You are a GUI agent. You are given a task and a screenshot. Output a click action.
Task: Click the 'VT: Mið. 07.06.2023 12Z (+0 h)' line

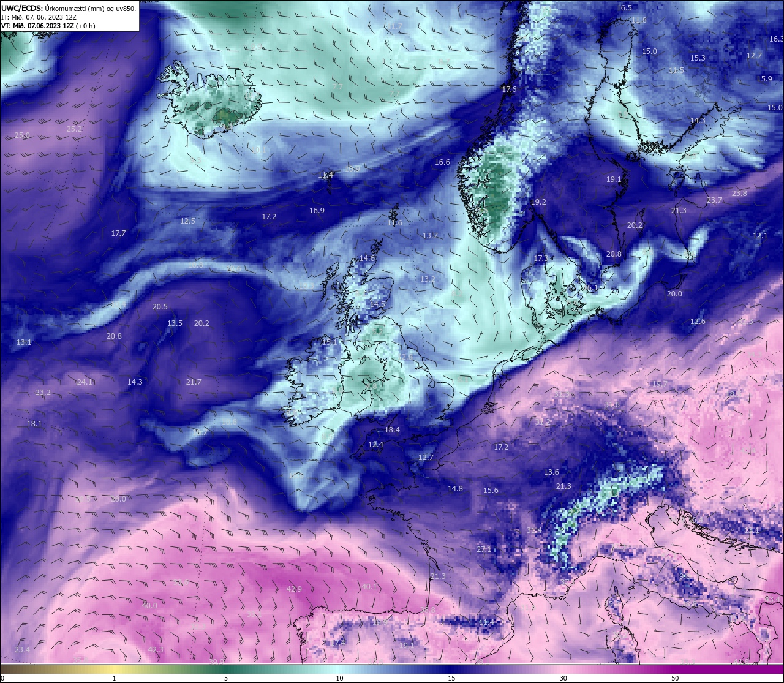tap(48, 26)
